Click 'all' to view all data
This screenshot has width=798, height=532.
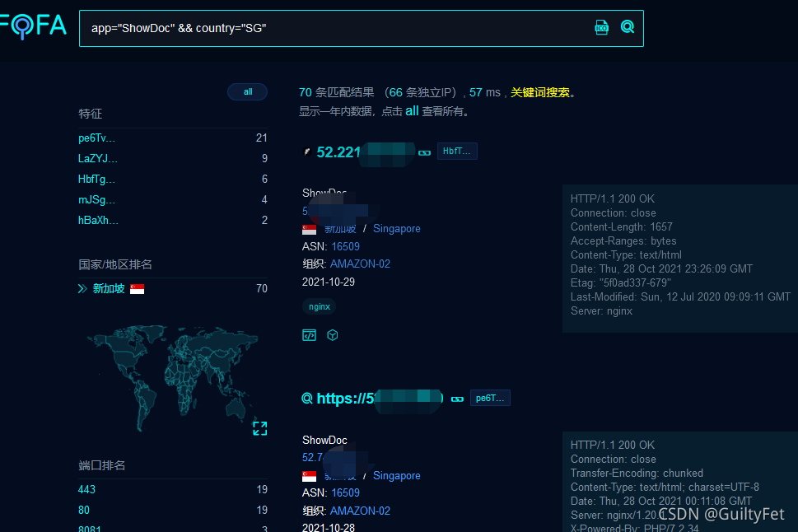[412, 111]
